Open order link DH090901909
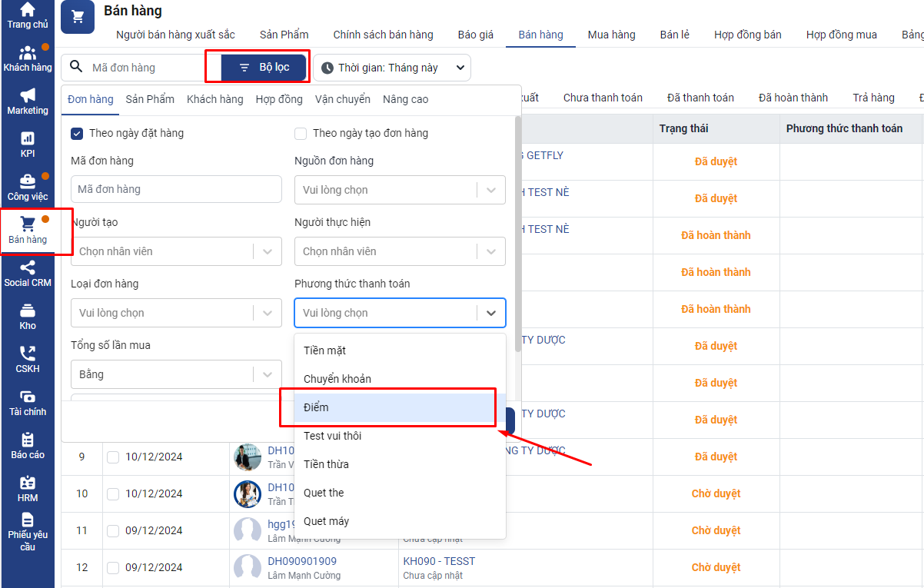Screen dimensions: 924x588 [302, 561]
